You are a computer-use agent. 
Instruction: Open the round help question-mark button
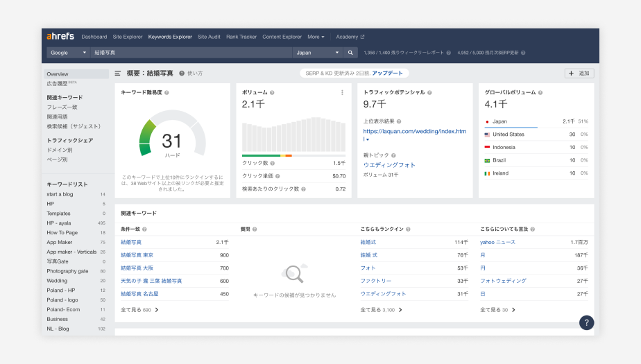587,322
